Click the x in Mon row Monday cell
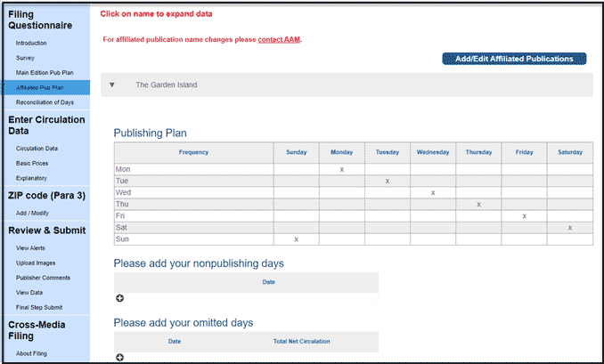604x364 pixels. [342, 169]
